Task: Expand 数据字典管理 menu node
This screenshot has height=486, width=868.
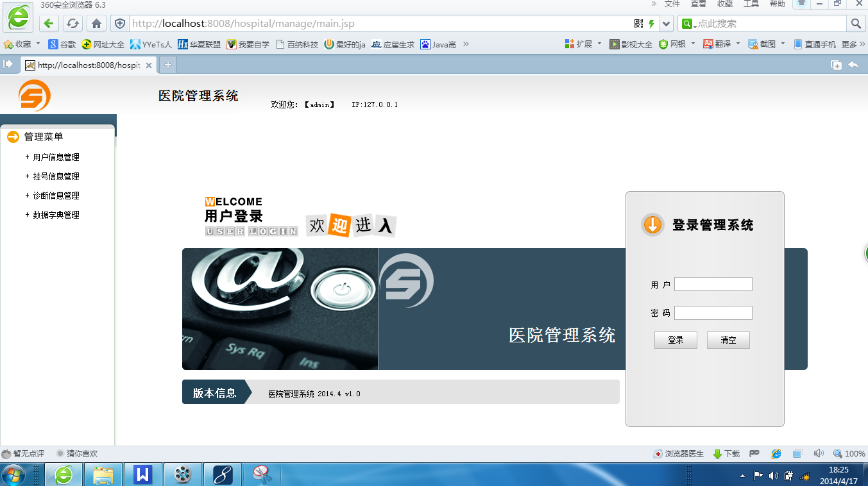Action: click(x=55, y=215)
